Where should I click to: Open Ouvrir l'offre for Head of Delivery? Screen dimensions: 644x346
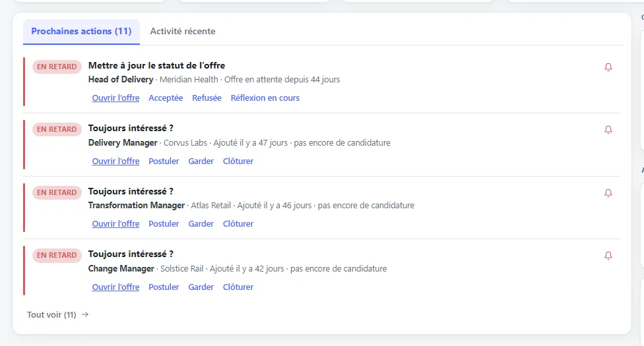(x=116, y=98)
